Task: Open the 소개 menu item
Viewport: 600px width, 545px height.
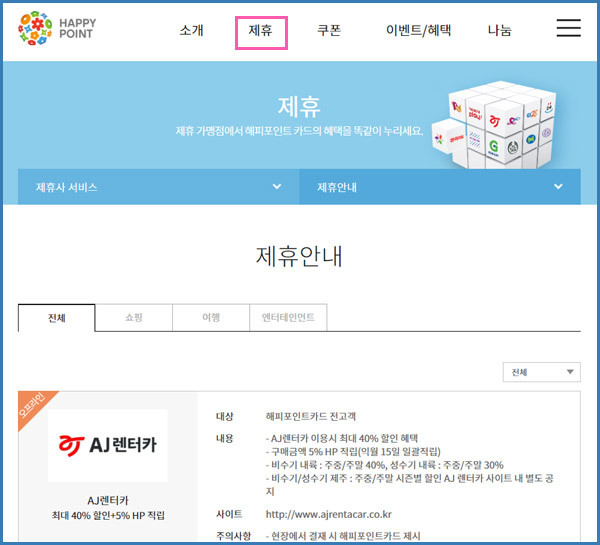Action: [191, 30]
